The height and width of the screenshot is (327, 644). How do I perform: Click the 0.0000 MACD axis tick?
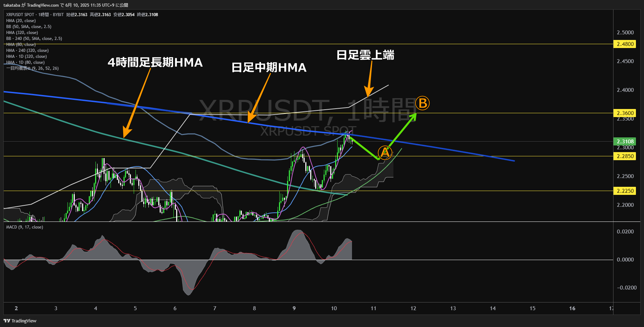[x=625, y=260]
